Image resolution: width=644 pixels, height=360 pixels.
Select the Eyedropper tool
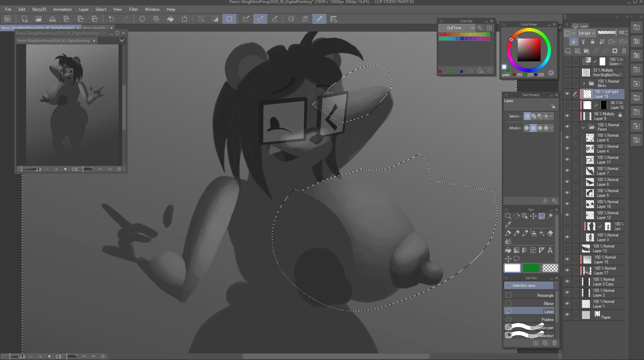tap(508, 224)
